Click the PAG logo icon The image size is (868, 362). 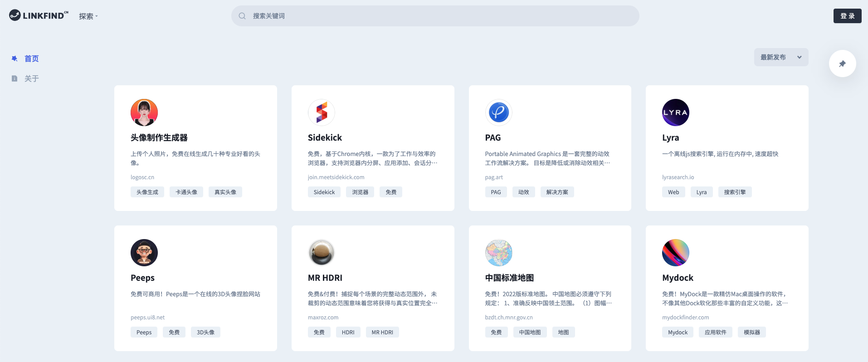[499, 113]
